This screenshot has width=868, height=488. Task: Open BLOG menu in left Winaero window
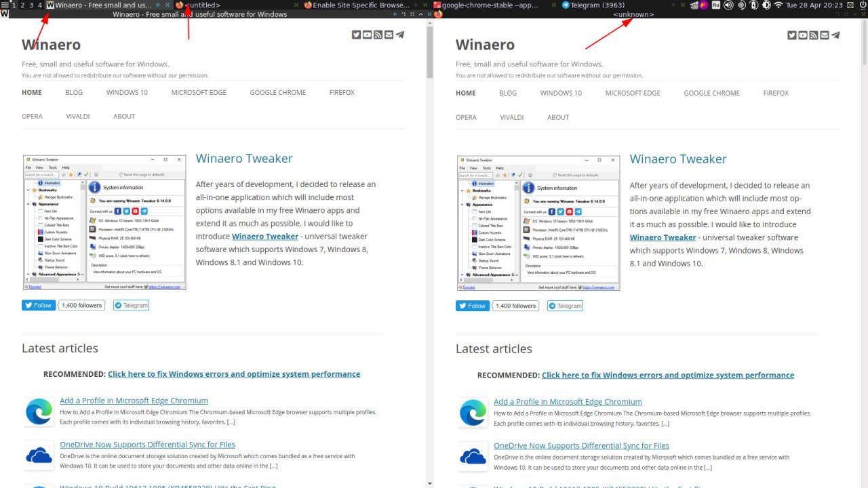point(74,92)
